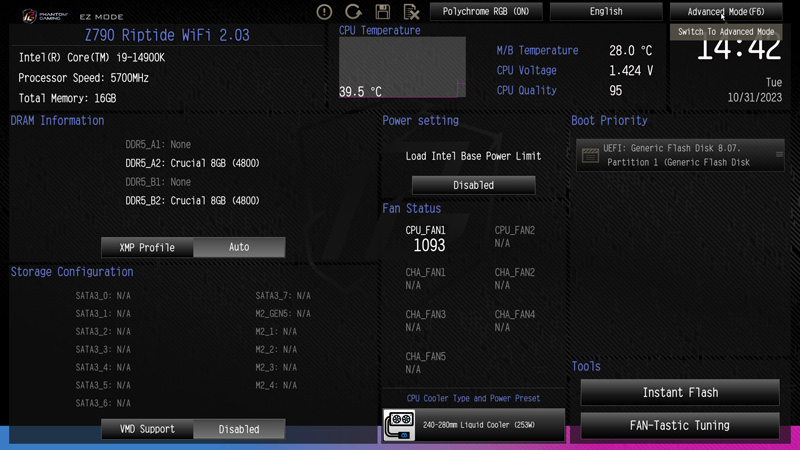Toggle VMD Support Disabled value
800x450 pixels.
coord(239,429)
